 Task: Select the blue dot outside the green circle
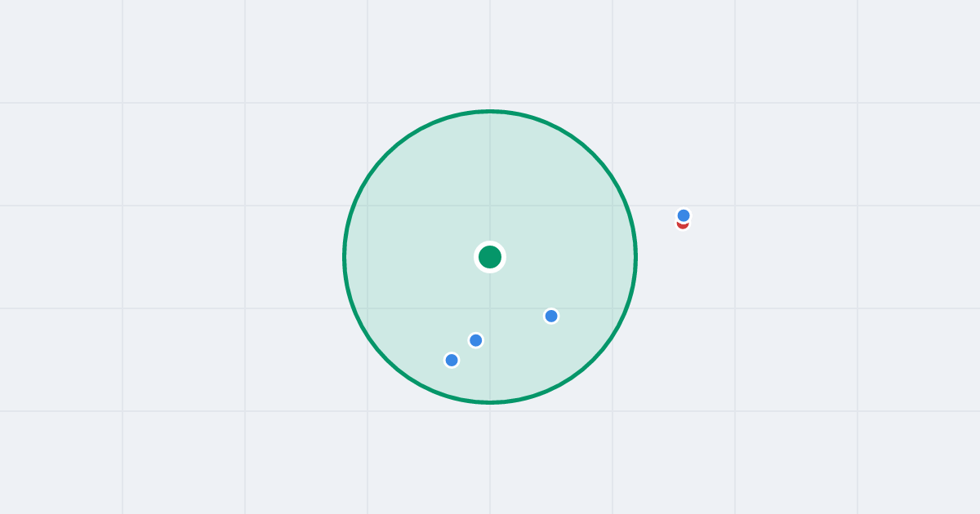tap(684, 215)
